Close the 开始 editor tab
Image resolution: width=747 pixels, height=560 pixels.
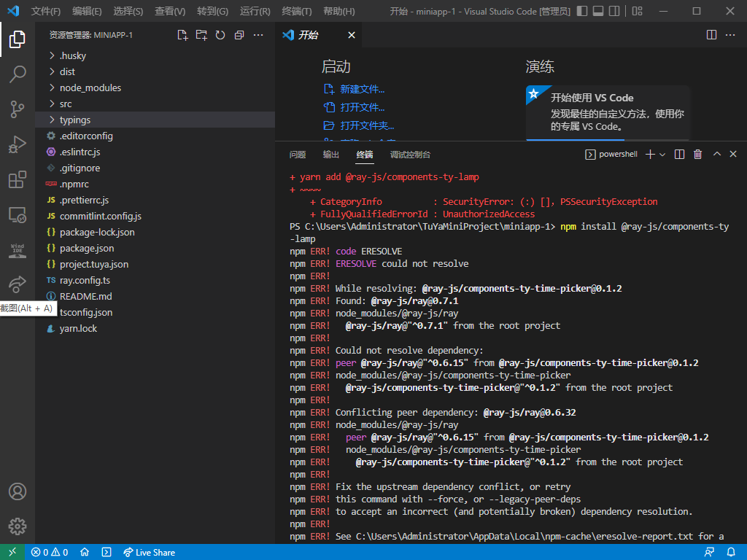(x=352, y=35)
